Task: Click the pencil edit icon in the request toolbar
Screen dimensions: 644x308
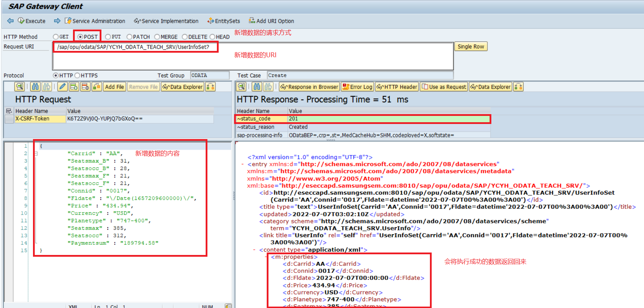Action: [62, 87]
